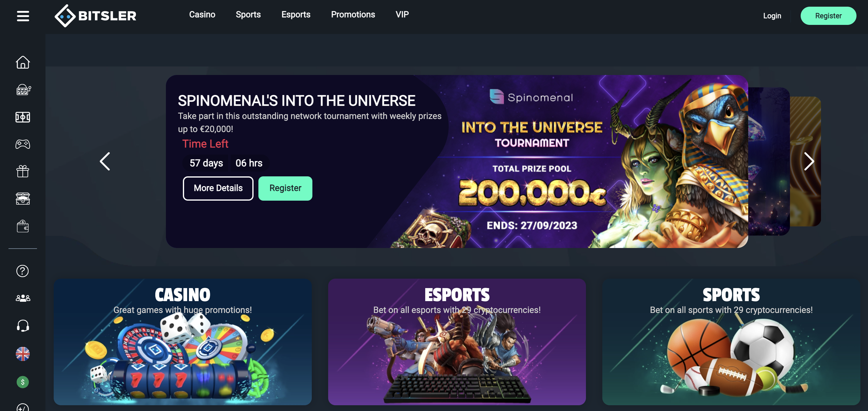Screen dimensions: 868x411
Task: Open the slots casino icon in sidebar
Action: (23, 90)
